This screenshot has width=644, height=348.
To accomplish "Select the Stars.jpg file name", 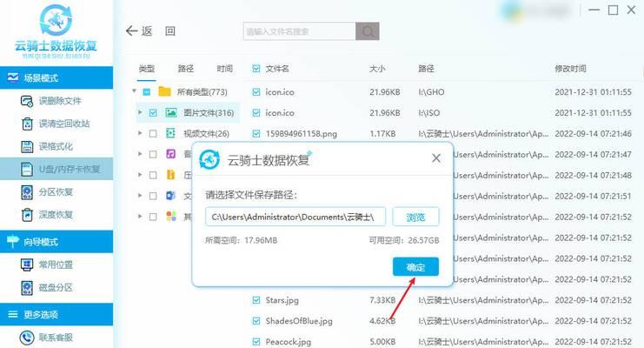I will (x=282, y=300).
